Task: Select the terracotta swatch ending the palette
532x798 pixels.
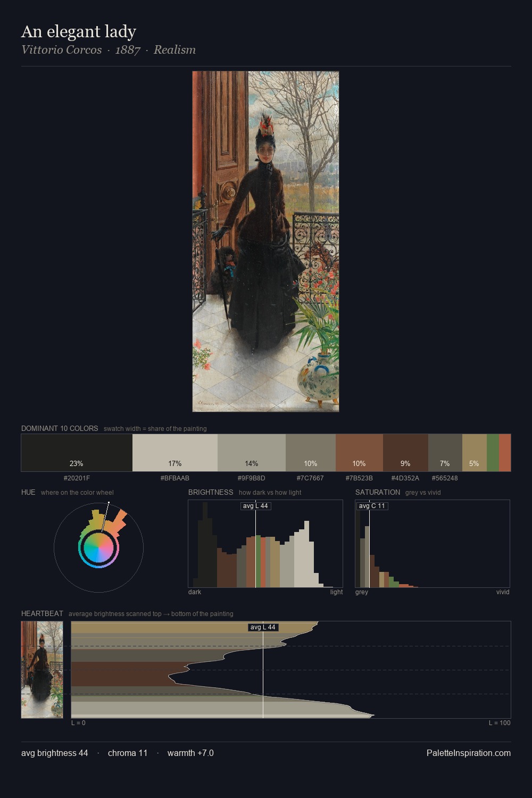Action: tap(505, 453)
